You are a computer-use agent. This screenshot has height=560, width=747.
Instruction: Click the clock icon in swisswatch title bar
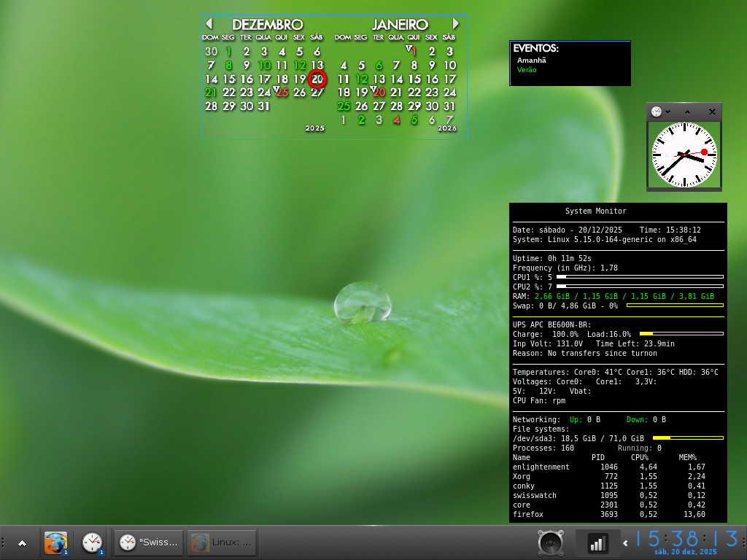point(657,112)
